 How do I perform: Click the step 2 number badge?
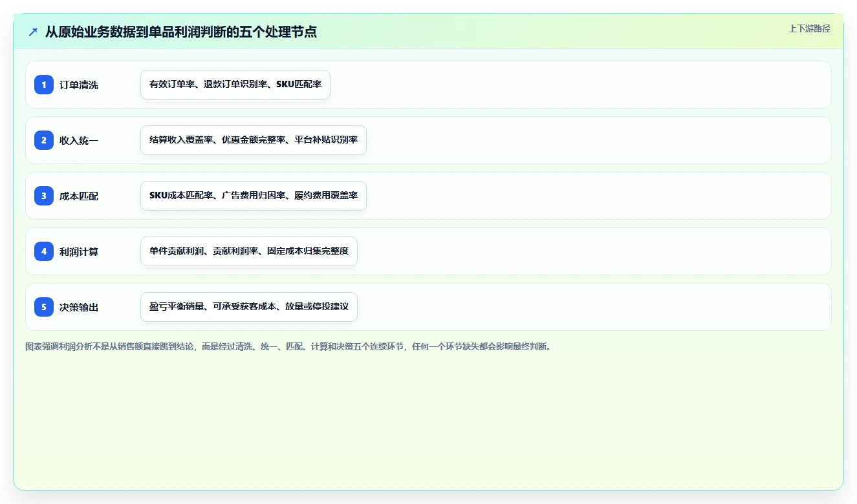pos(44,140)
